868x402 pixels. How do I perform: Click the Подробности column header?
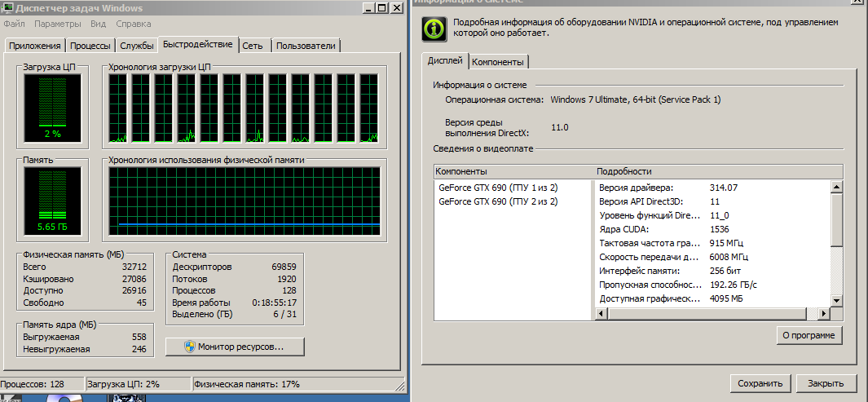719,171
